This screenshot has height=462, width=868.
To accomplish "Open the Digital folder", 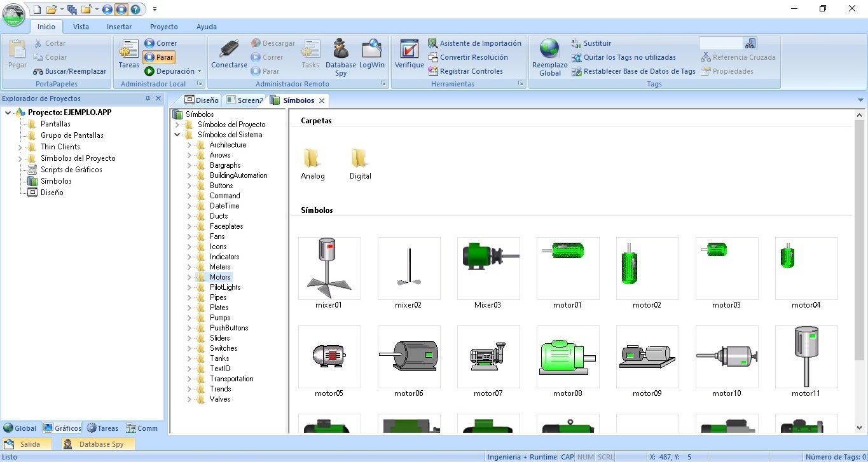I will pos(360,165).
